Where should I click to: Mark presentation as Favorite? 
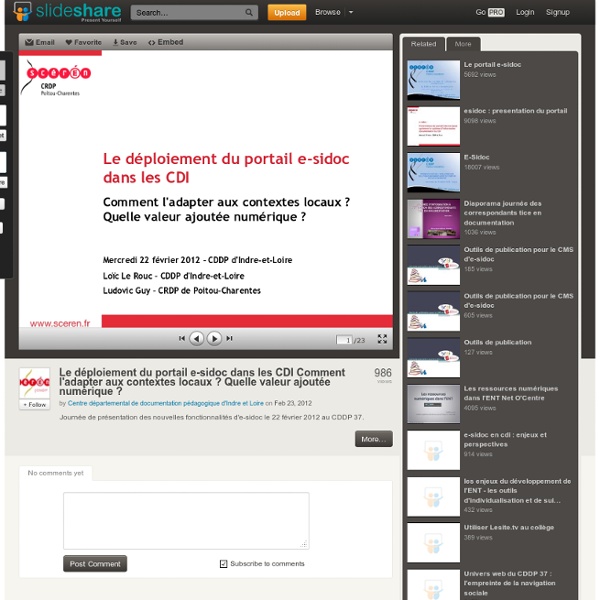click(83, 42)
